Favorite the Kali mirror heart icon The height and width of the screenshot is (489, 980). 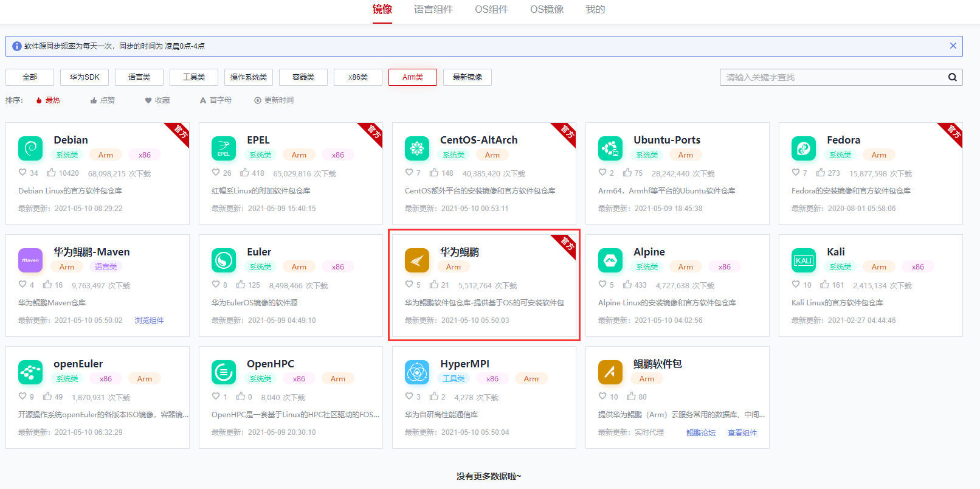pyautogui.click(x=796, y=285)
